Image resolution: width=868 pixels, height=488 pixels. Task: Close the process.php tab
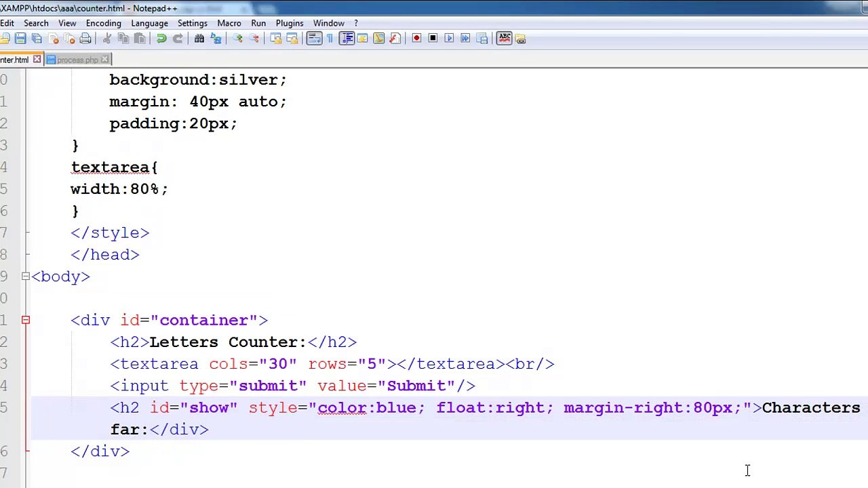click(x=104, y=60)
